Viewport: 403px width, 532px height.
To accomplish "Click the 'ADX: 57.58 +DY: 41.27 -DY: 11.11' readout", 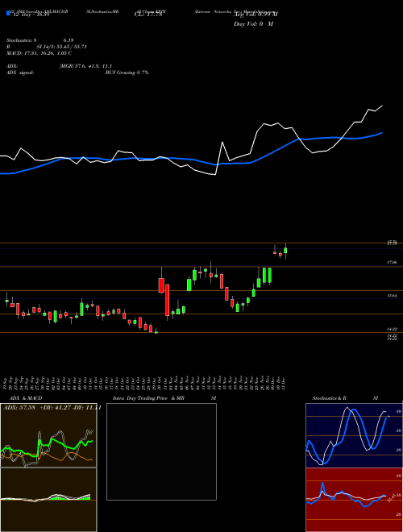I will (x=52, y=407).
